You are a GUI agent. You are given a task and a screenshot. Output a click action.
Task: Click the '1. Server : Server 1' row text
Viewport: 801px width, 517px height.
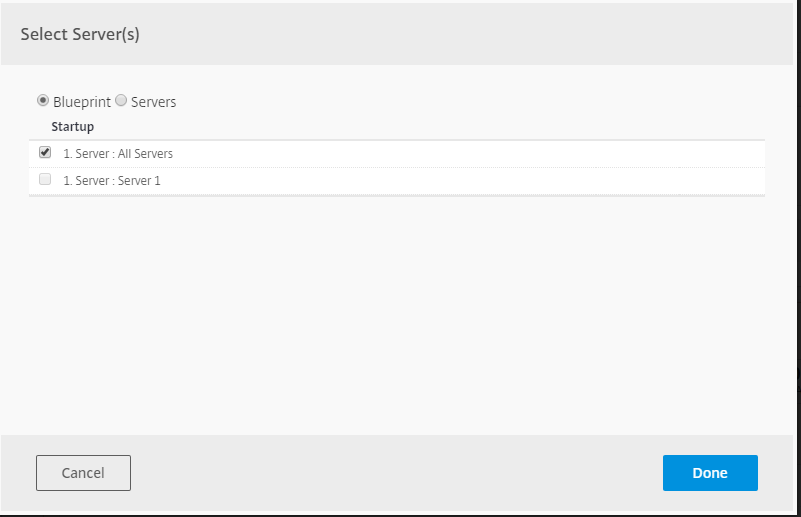pos(112,181)
